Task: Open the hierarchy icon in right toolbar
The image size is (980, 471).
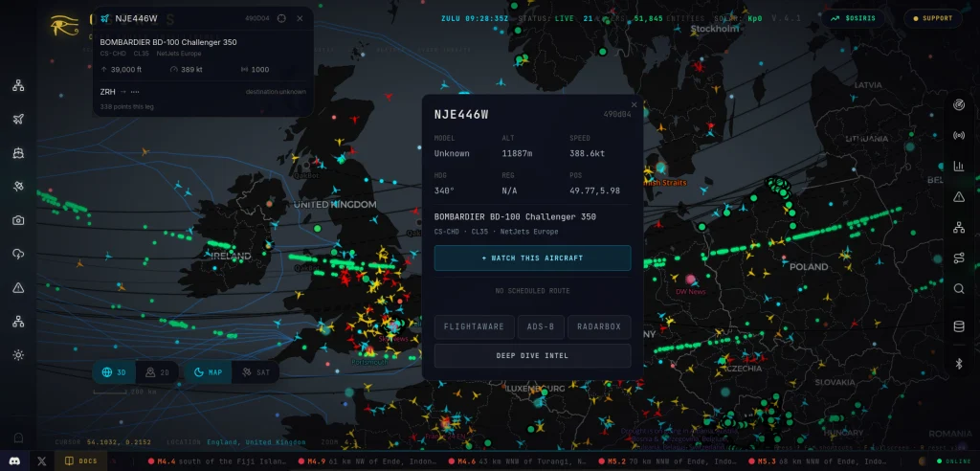Action: (959, 228)
